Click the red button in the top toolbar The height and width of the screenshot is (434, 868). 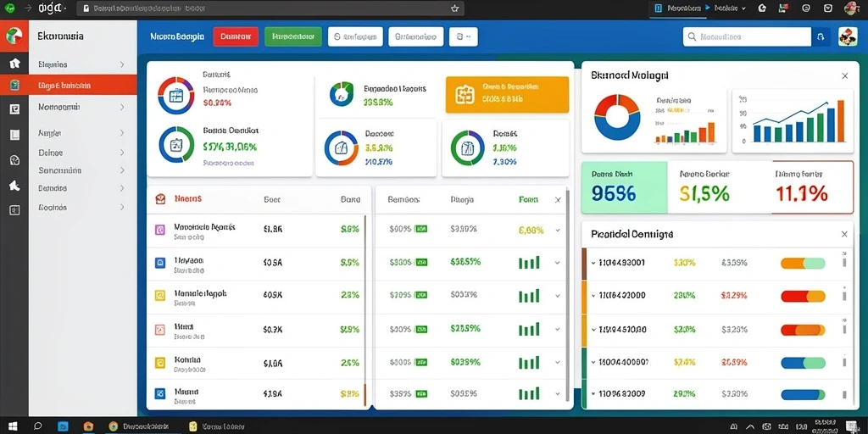click(x=236, y=36)
